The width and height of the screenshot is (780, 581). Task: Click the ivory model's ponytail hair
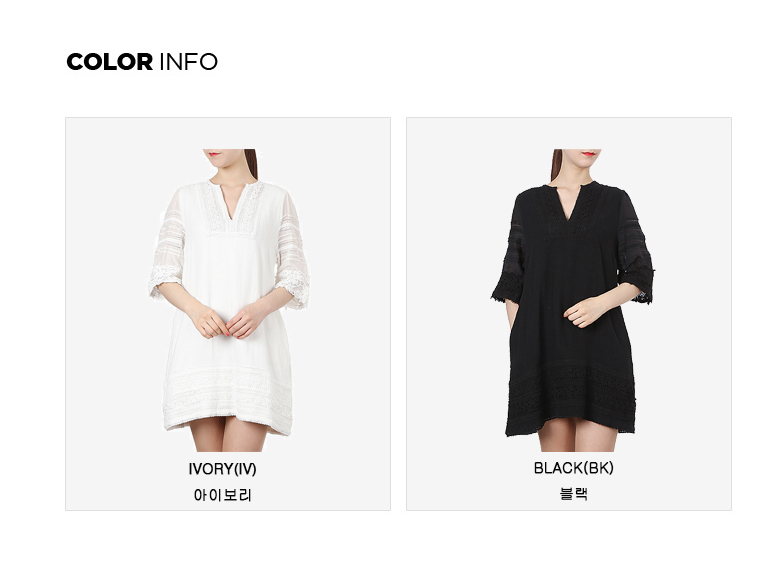(251, 164)
